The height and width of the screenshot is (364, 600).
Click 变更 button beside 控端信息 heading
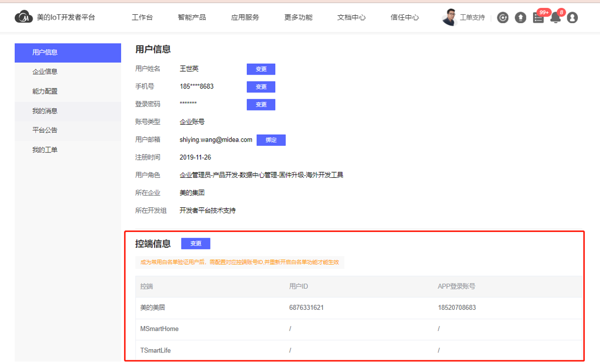(x=195, y=244)
